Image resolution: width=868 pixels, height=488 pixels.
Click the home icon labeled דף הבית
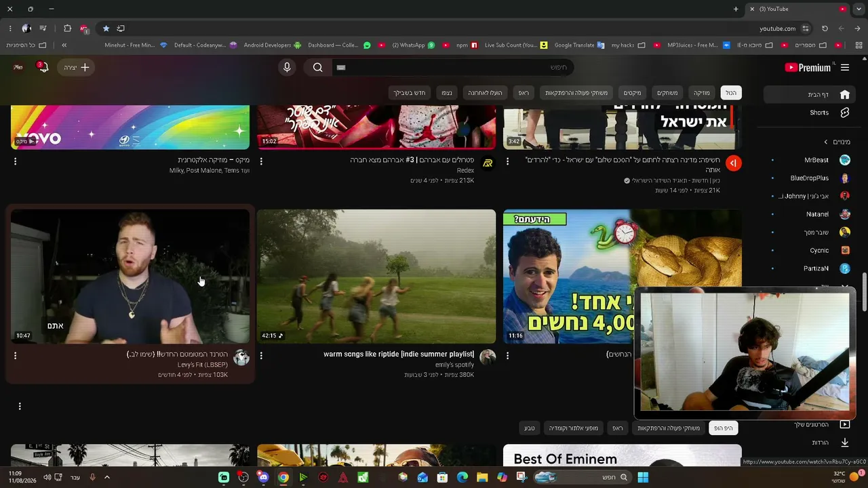click(845, 94)
